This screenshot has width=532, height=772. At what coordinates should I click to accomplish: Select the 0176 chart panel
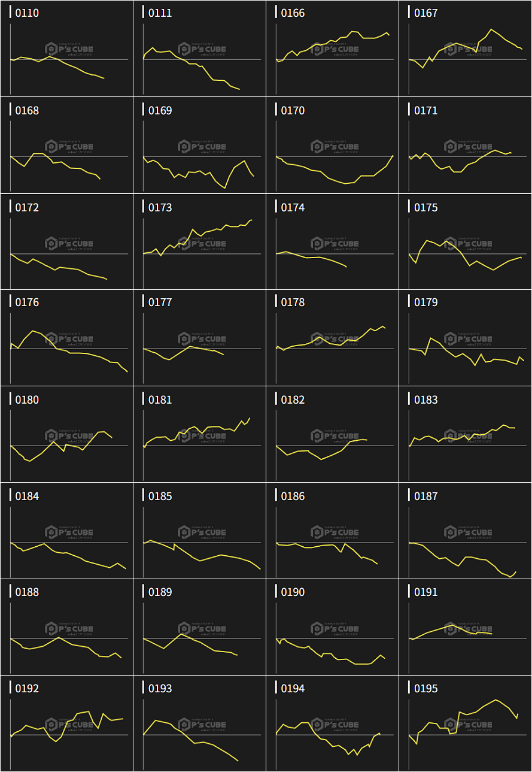tap(66, 338)
